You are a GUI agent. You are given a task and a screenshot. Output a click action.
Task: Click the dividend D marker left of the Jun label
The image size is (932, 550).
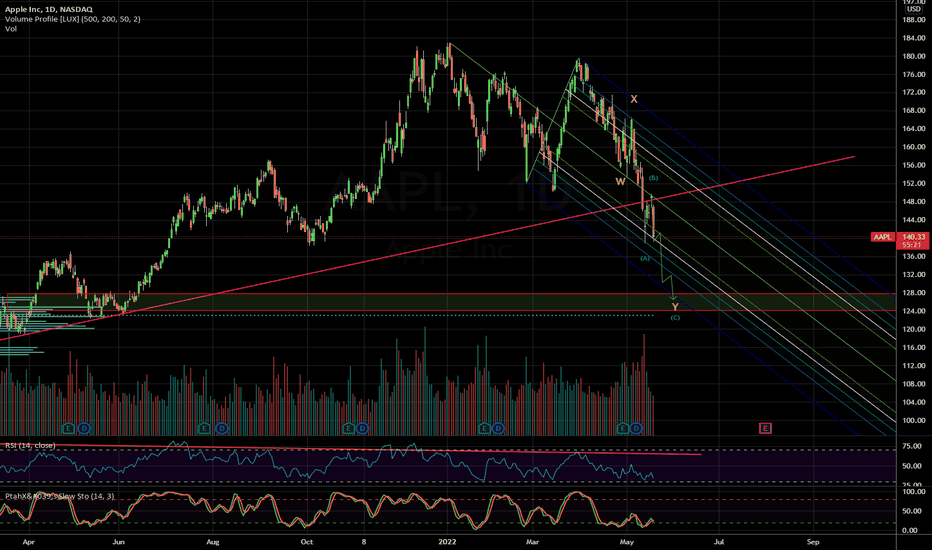tap(84, 428)
